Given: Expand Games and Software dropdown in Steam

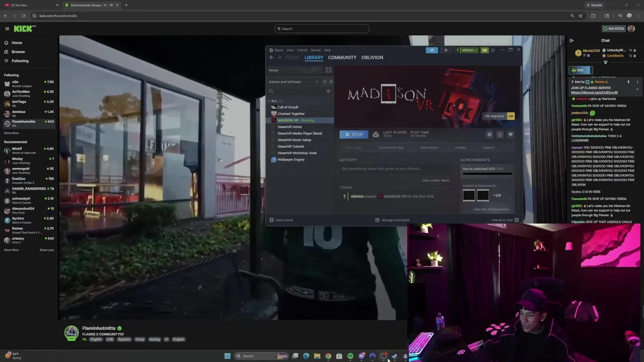Looking at the screenshot, I should 317,81.
